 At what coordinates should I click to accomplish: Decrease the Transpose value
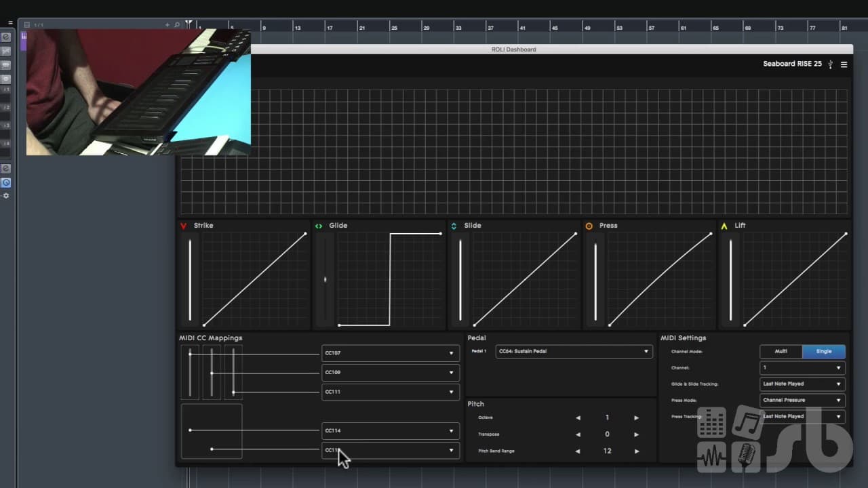pyautogui.click(x=578, y=434)
